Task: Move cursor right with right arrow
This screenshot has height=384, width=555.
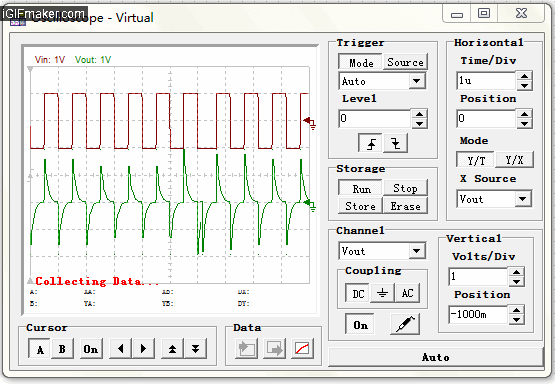Action: pyautogui.click(x=143, y=349)
